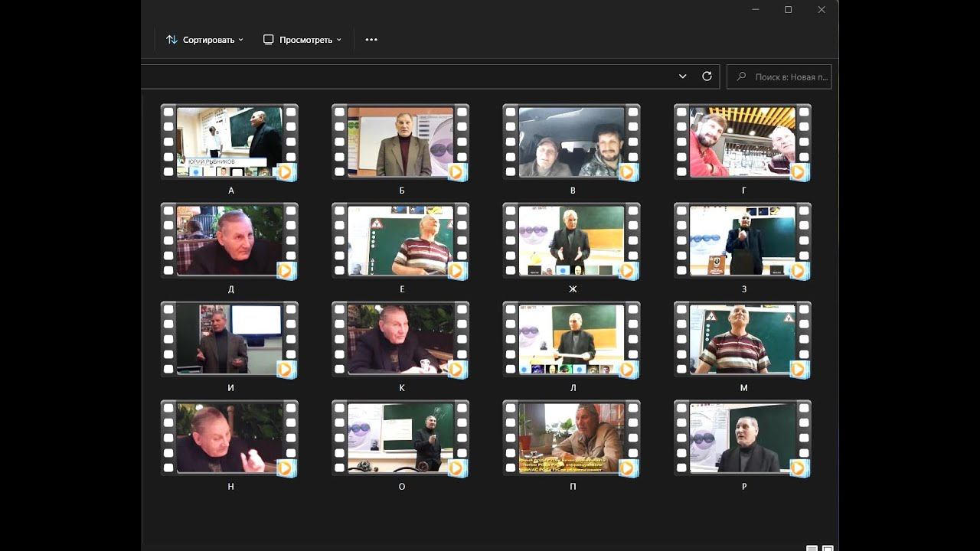Click the file name label 'Л'
The width and height of the screenshot is (980, 551).
(x=573, y=388)
